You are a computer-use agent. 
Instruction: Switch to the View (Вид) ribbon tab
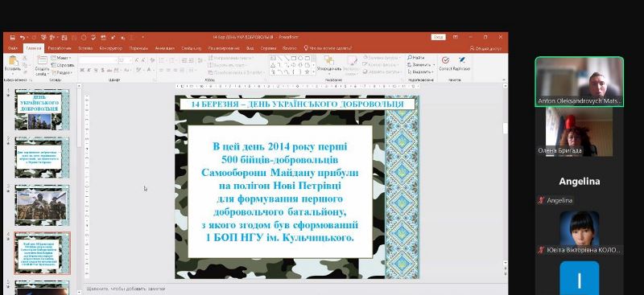pyautogui.click(x=250, y=48)
